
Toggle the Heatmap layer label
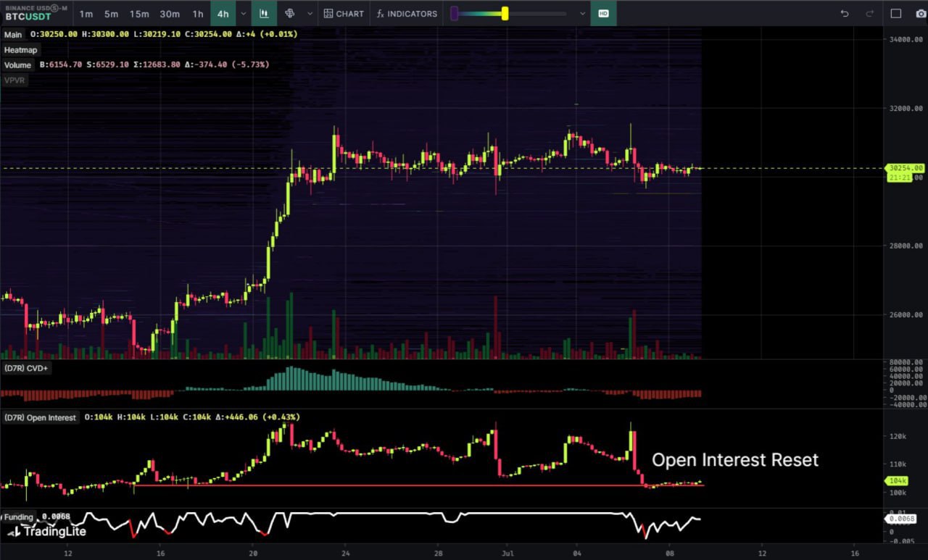[x=21, y=50]
